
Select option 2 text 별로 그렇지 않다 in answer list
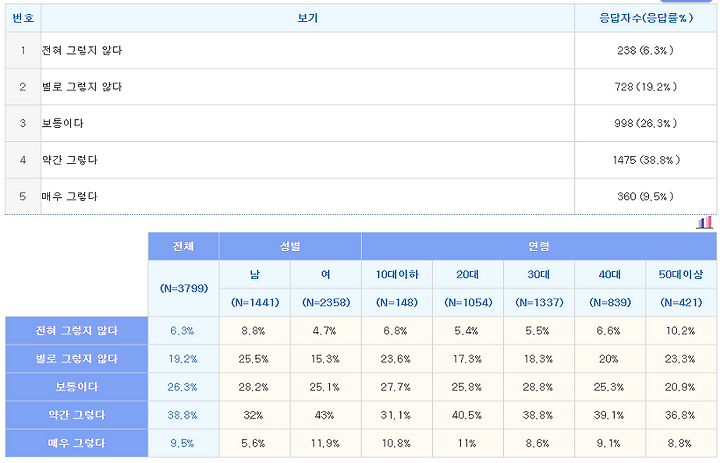pyautogui.click(x=82, y=87)
